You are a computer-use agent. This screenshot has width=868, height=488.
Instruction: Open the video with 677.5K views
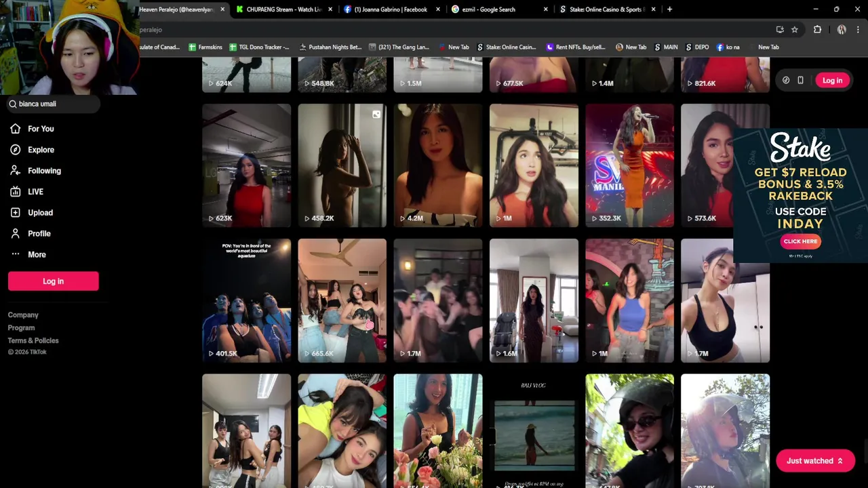pyautogui.click(x=534, y=75)
